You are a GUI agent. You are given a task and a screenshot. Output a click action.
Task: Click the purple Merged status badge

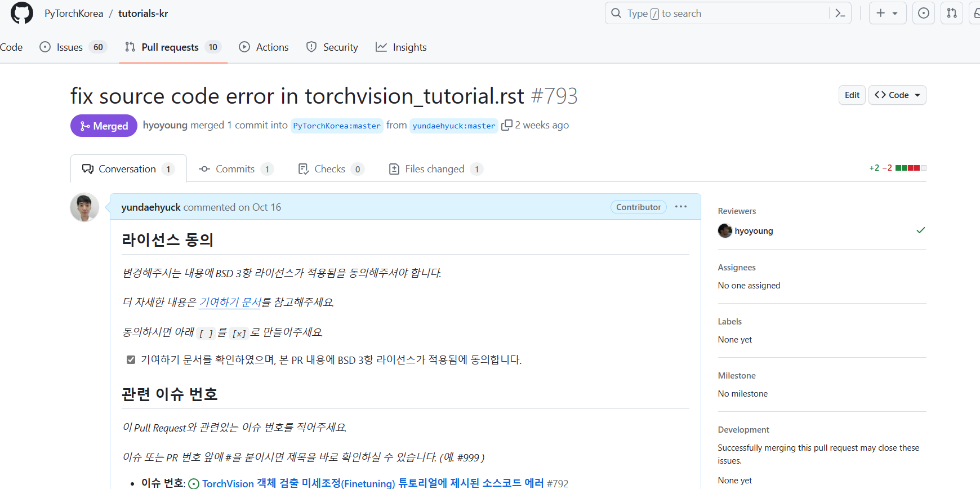click(104, 126)
